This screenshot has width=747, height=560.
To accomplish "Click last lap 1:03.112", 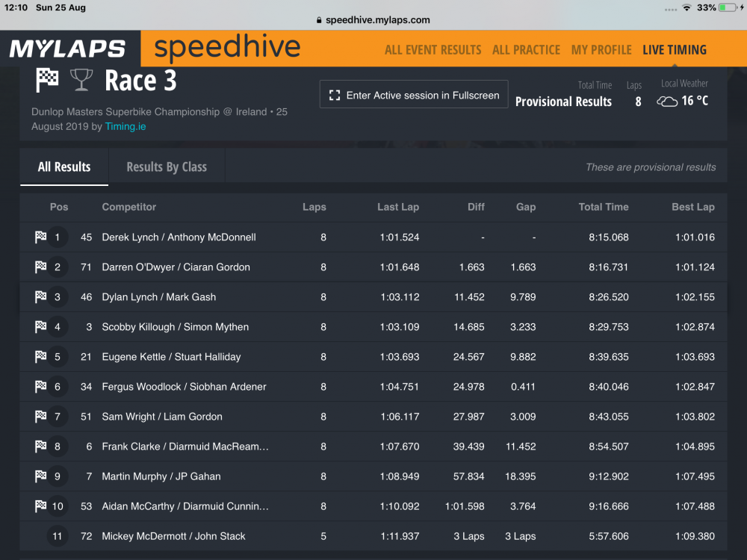I will point(400,297).
